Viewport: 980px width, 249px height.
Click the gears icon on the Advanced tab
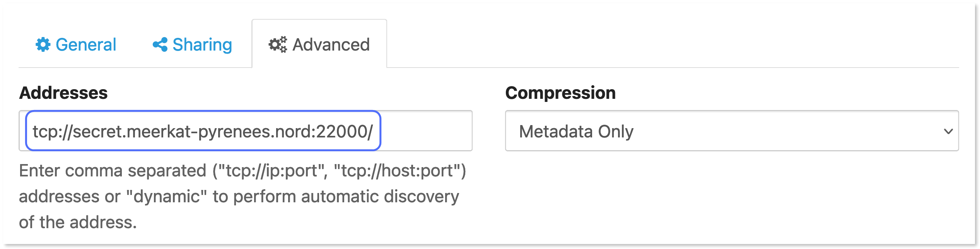278,44
